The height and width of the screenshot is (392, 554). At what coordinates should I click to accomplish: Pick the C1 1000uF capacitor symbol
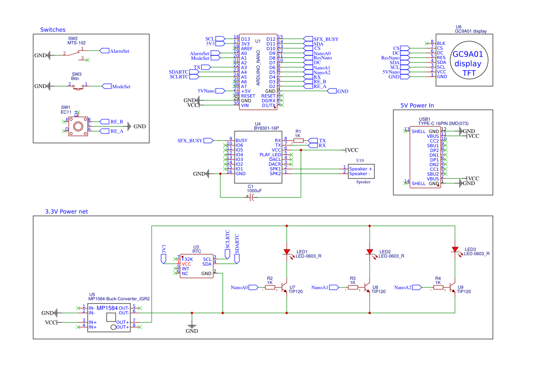251,197
